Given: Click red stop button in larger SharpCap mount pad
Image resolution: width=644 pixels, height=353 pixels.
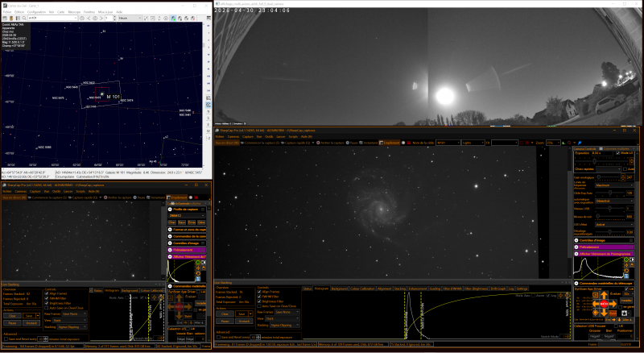Looking at the screenshot, I should click(605, 304).
